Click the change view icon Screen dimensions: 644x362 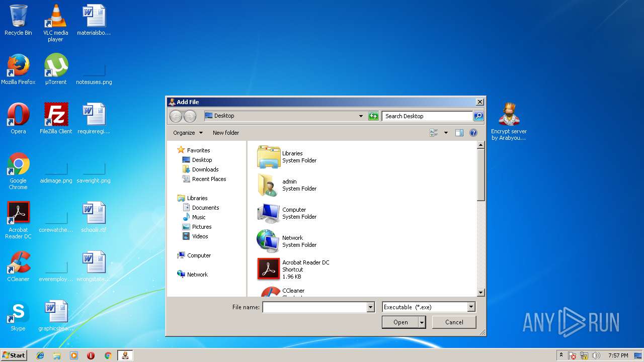tap(434, 133)
